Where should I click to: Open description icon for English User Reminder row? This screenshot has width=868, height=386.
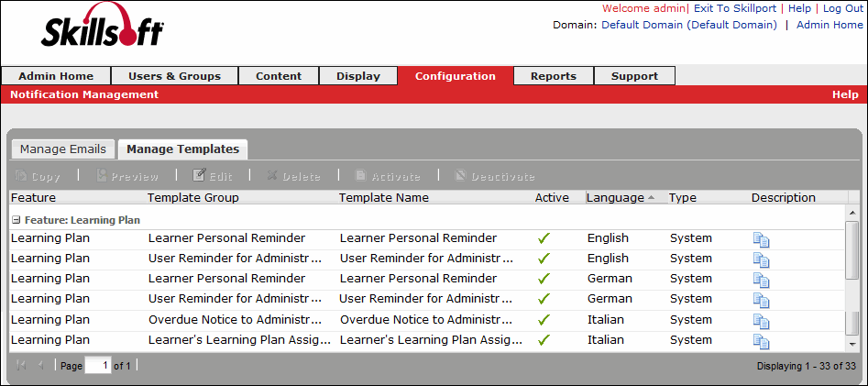click(x=761, y=259)
